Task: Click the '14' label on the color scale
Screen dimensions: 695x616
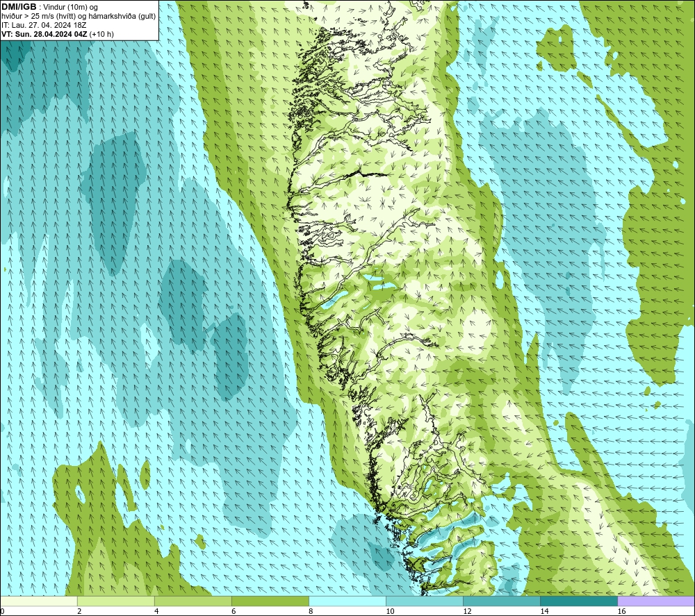Action: pyautogui.click(x=544, y=612)
